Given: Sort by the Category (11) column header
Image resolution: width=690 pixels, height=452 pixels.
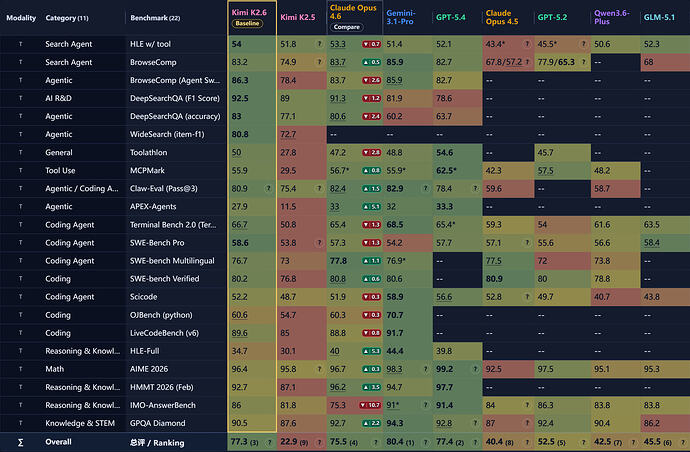Looking at the screenshot, I should (67, 18).
